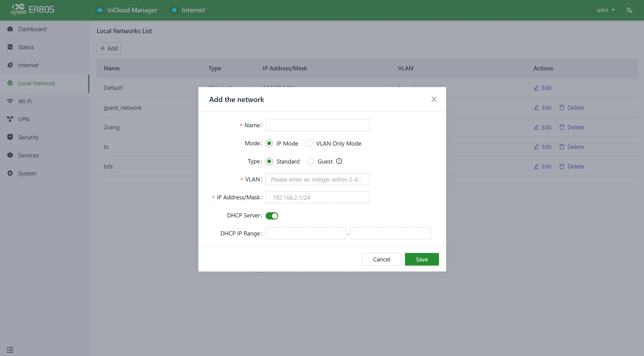Click the Security shield icon
Screen dimensions: 644x356
[x=10, y=137]
